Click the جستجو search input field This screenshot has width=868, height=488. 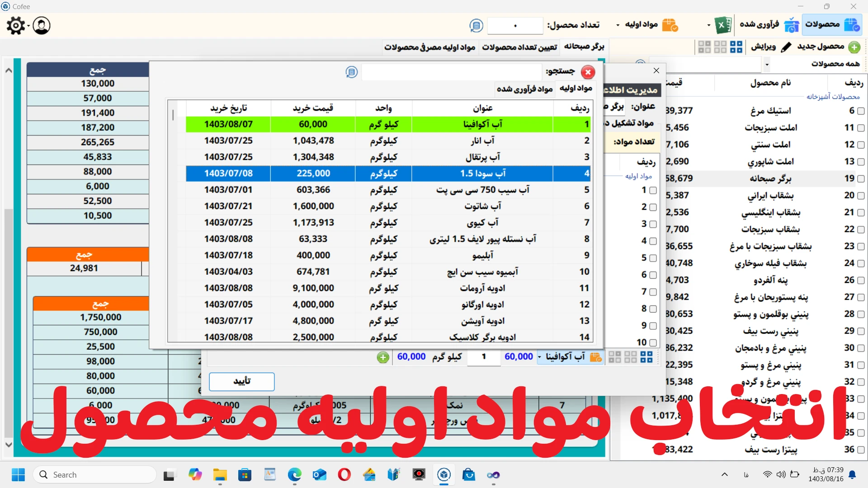[x=451, y=72]
